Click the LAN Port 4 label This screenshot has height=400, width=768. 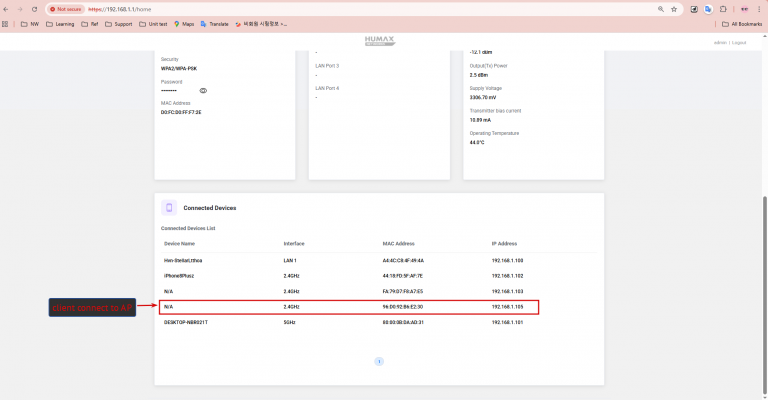327,88
